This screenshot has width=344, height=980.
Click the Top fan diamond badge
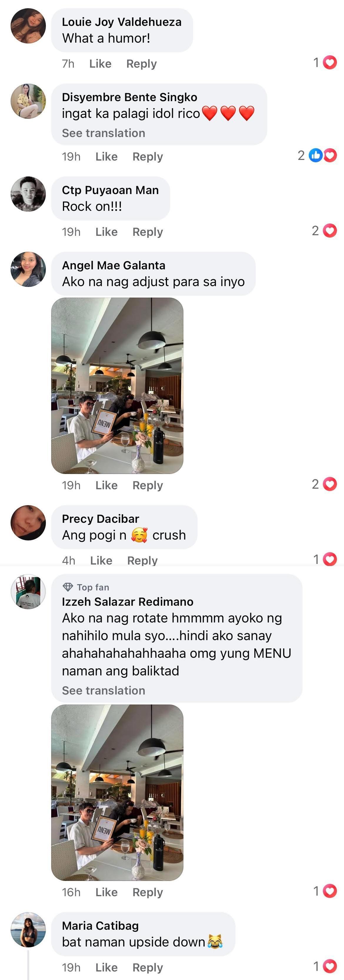pyautogui.click(x=68, y=587)
